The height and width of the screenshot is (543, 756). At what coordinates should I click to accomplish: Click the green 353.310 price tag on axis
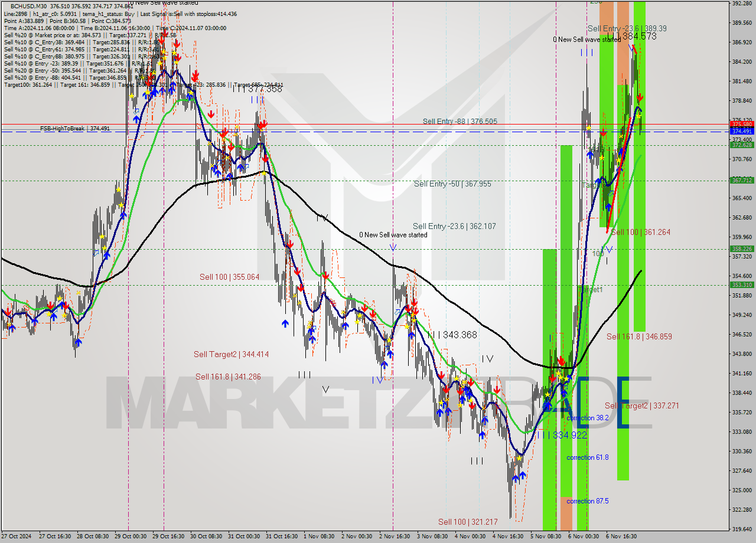742,284
